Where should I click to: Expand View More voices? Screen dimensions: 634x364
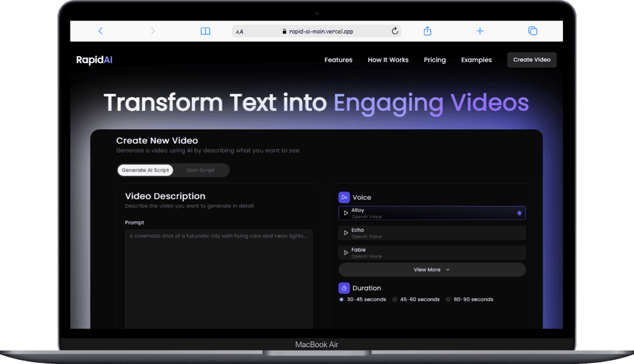[x=432, y=269]
